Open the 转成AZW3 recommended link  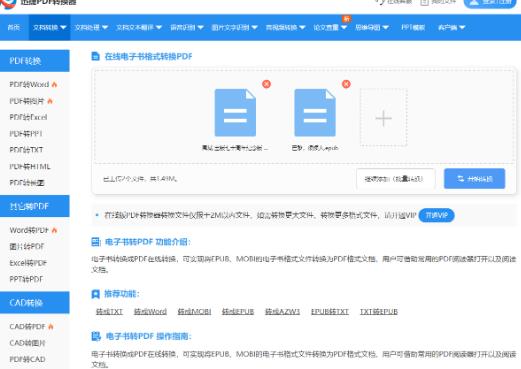pyautogui.click(x=282, y=312)
